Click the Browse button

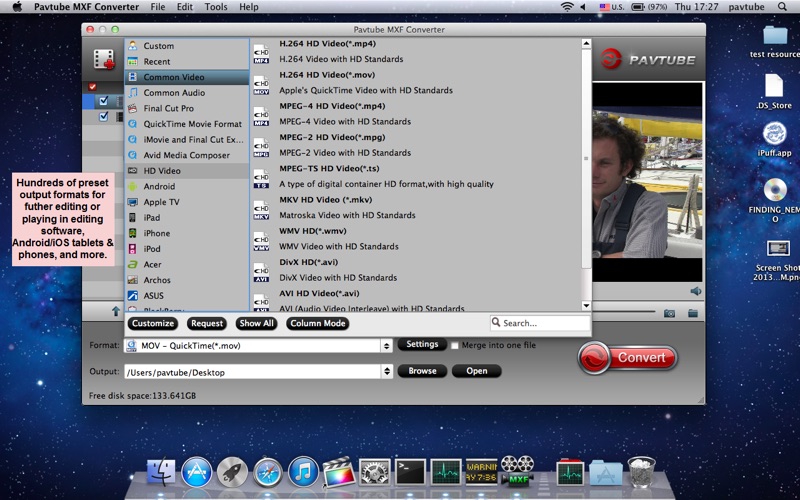pos(422,371)
